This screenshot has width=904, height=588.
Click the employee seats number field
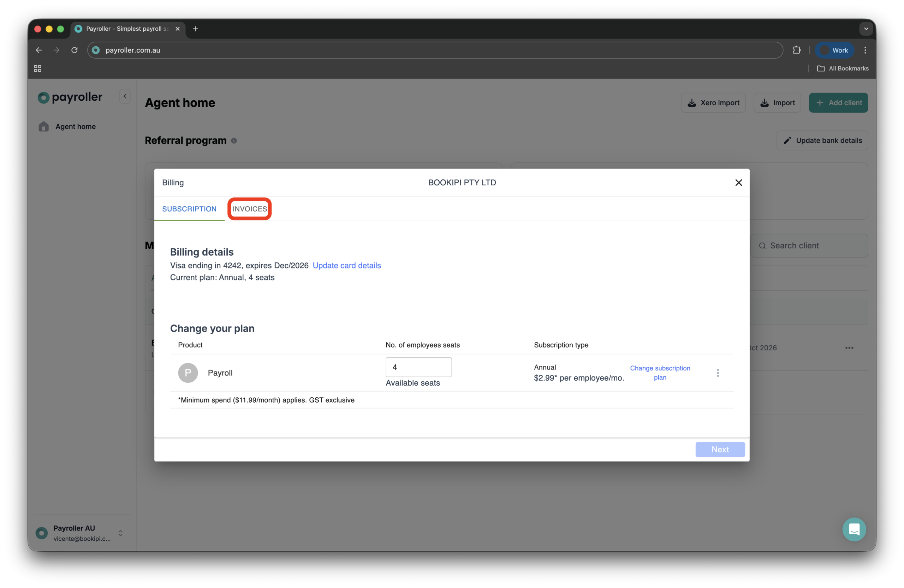pyautogui.click(x=418, y=367)
